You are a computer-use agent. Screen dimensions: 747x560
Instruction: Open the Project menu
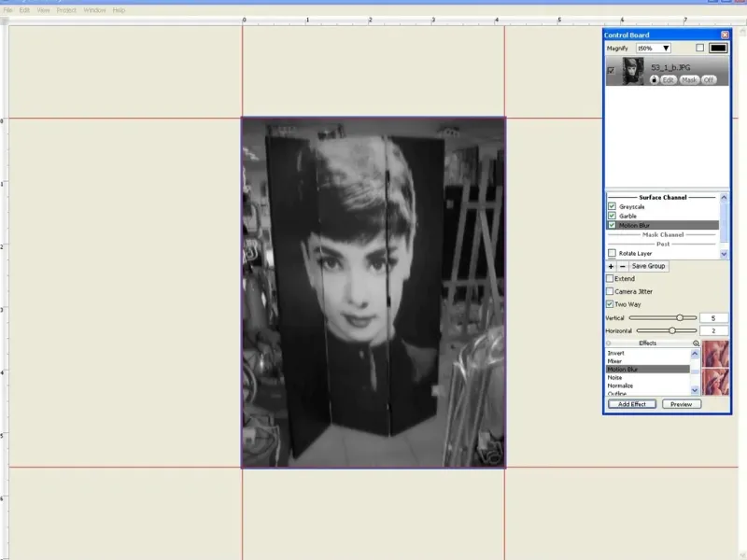tap(65, 10)
